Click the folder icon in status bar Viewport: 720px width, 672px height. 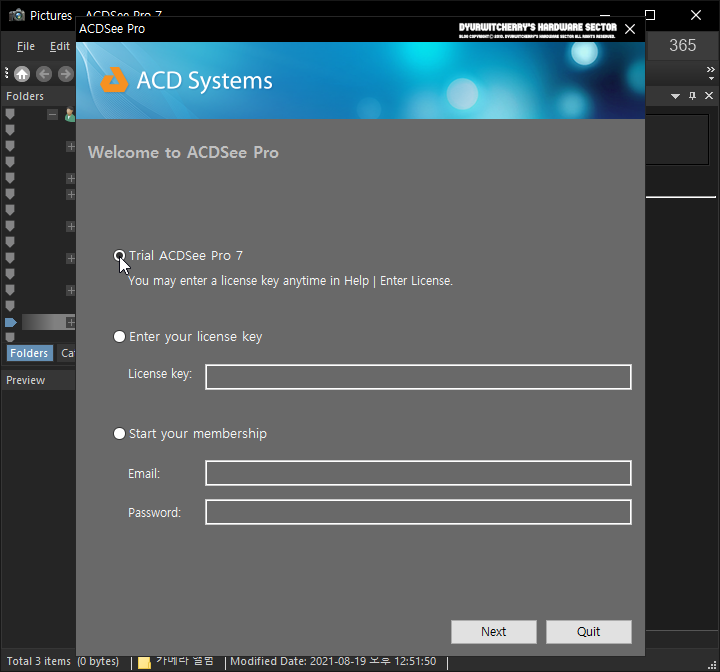pyautogui.click(x=144, y=662)
